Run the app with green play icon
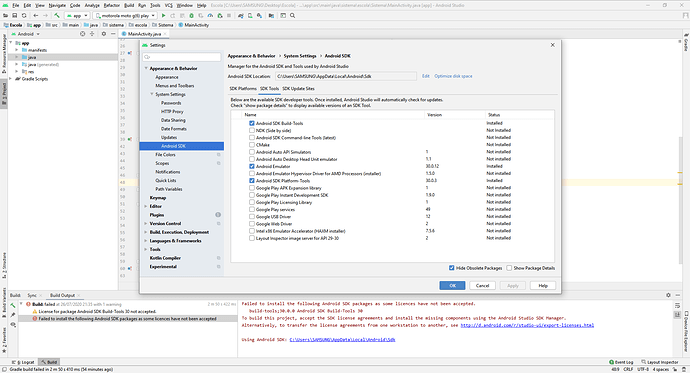 tap(164, 15)
